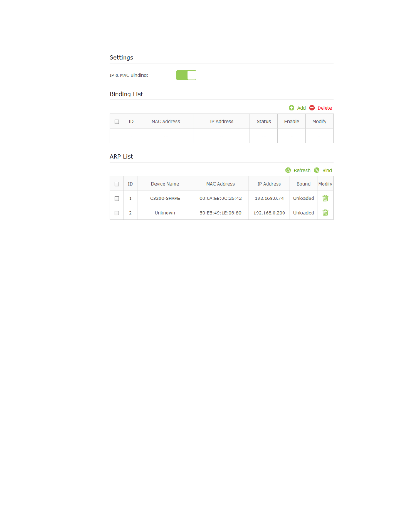
Task: Delete C3200-SHARE entry with trash icon
Action: tap(325, 198)
